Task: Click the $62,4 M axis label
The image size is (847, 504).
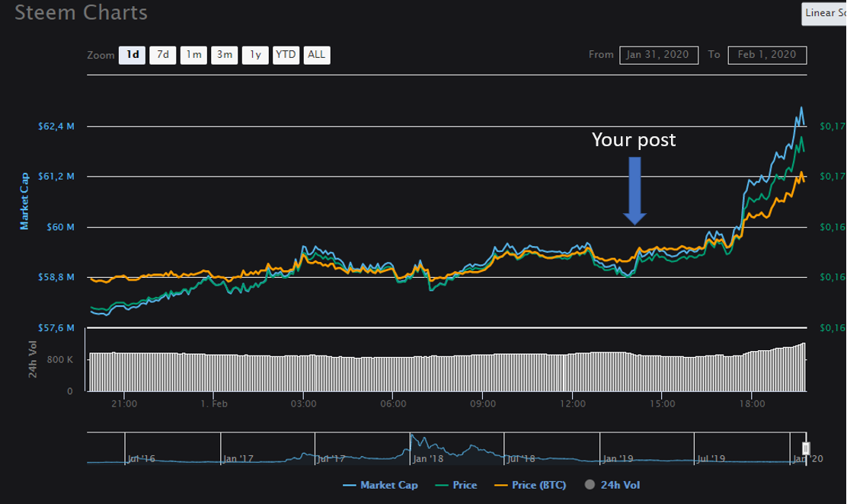Action: (x=56, y=126)
